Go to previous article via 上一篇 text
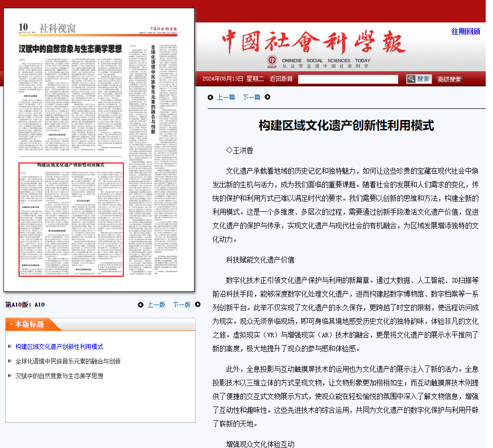Image resolution: width=493 pixels, height=448 pixels. pos(226,97)
